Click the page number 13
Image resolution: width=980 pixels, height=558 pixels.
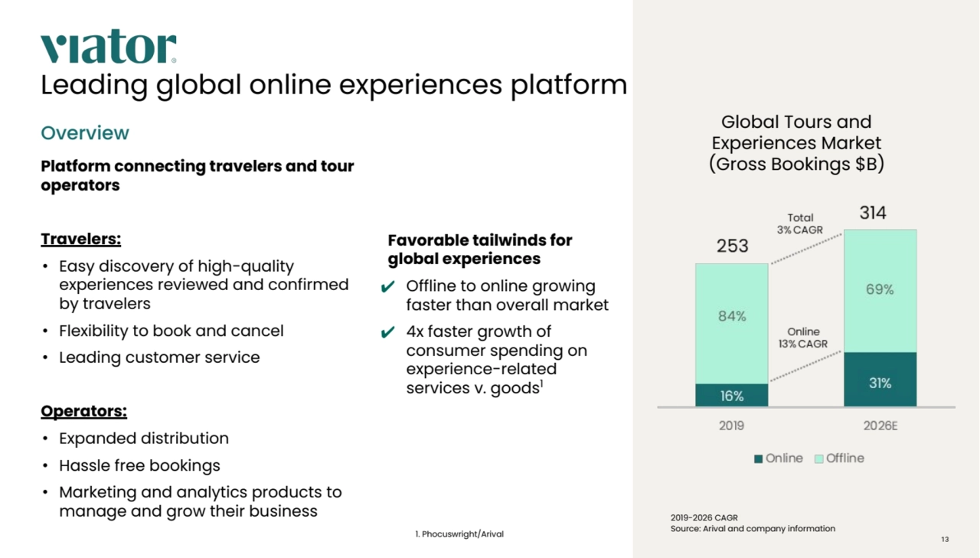click(x=945, y=540)
